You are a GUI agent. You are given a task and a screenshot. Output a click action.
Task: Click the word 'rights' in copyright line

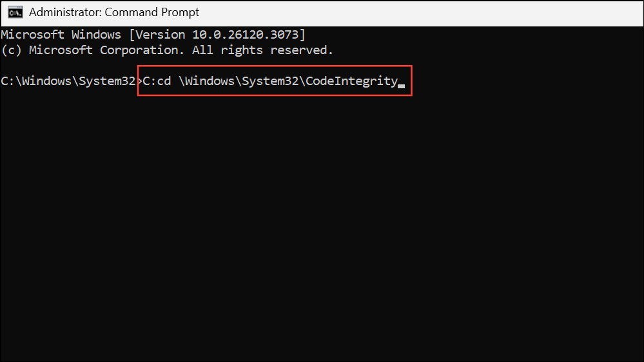pos(242,50)
